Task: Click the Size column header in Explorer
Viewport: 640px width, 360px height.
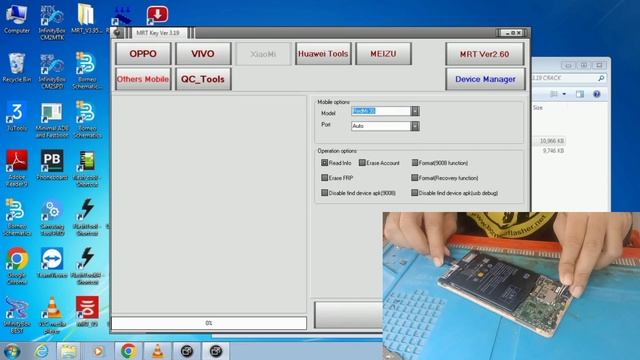Action: (538, 108)
